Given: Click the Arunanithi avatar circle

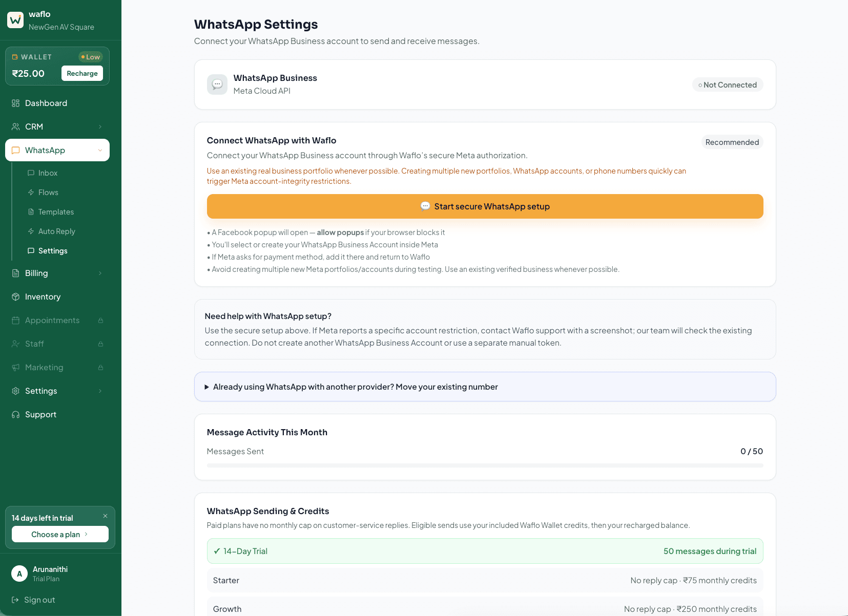Looking at the screenshot, I should click(x=19, y=573).
